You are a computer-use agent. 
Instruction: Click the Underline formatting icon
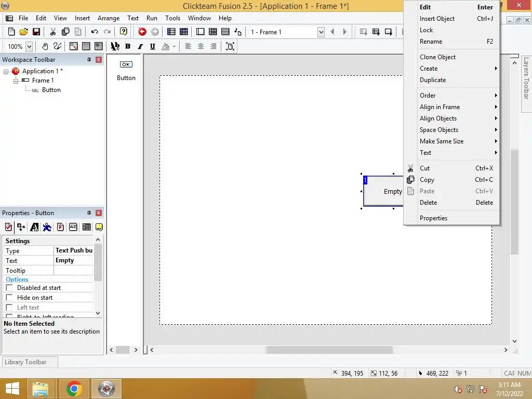[153, 46]
